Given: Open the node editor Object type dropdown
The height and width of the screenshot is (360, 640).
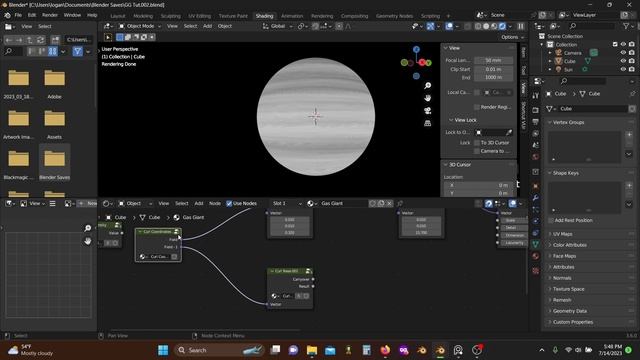Looking at the screenshot, I should (135, 203).
